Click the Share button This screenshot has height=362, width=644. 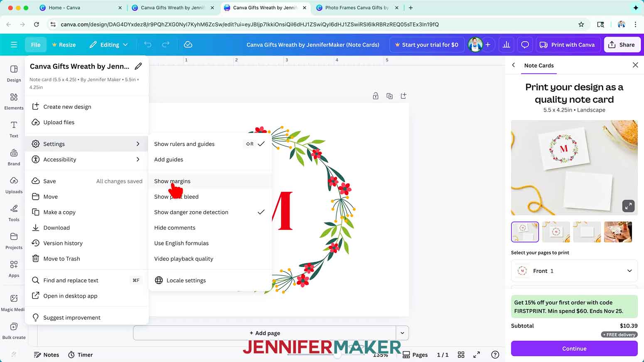622,44
